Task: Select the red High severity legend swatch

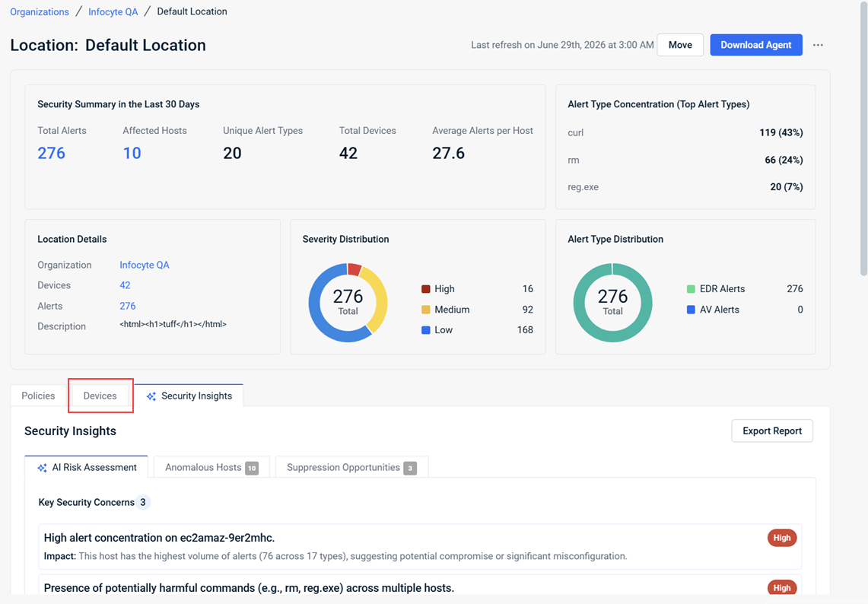Action: 426,289
